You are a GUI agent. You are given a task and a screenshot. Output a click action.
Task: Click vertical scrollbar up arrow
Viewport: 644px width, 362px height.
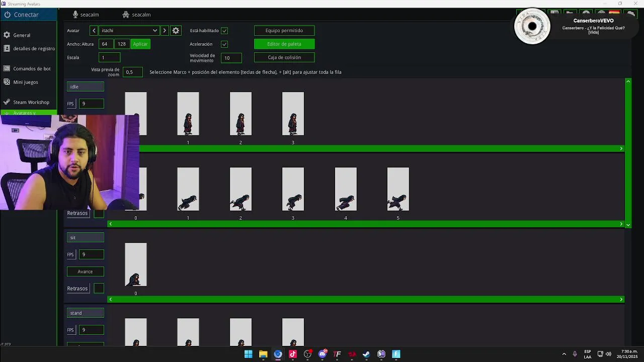pyautogui.click(x=628, y=81)
